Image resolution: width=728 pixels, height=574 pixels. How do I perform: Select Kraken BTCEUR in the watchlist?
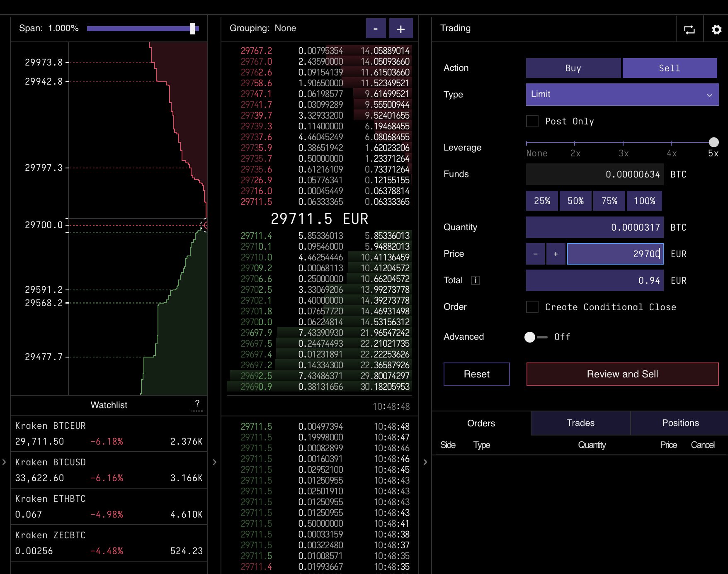tap(109, 433)
